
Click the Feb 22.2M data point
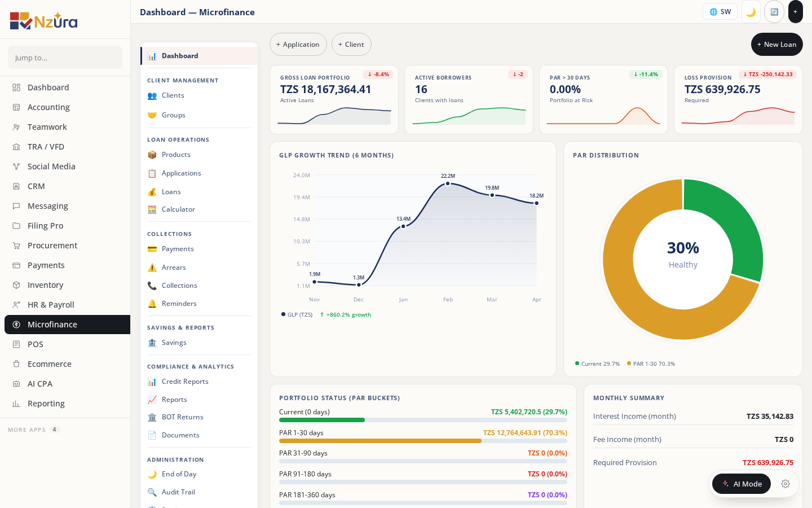click(x=448, y=183)
